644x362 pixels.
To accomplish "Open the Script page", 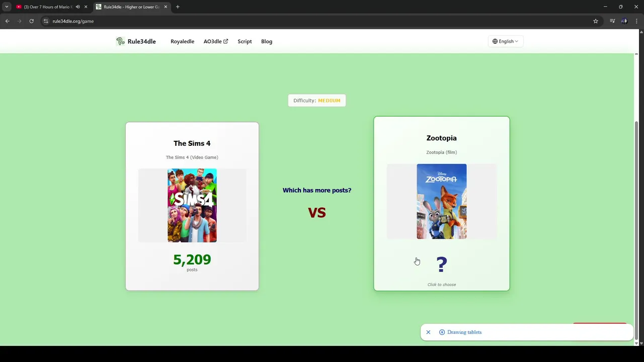I will 245,41.
